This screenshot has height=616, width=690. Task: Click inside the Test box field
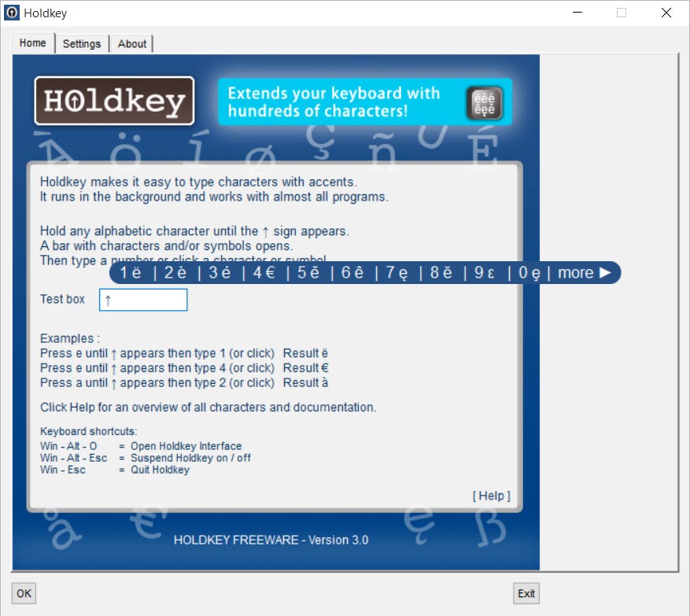tap(143, 300)
